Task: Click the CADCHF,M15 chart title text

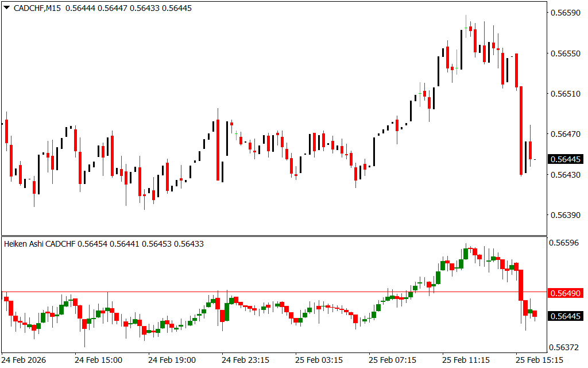Action: coord(37,8)
